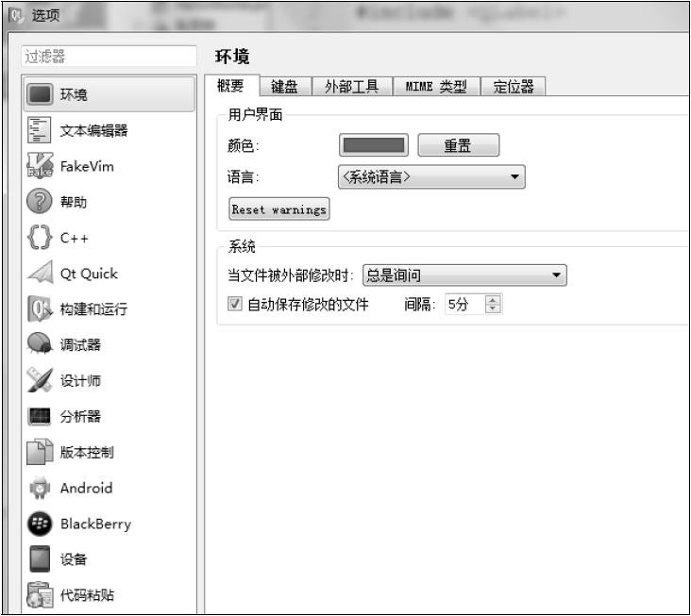This screenshot has width=691, height=616.
Task: Expand the 当文件被外部修改时 dropdown
Action: [464, 275]
